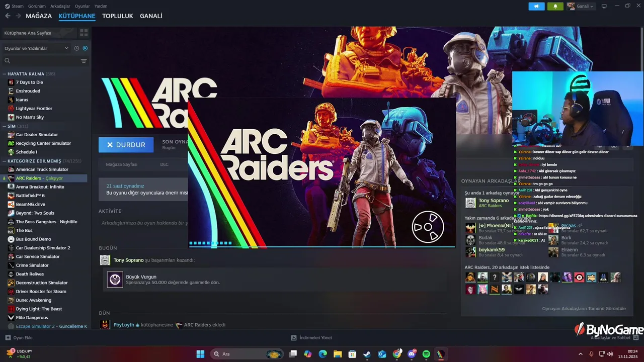
Task: Open Tony Soprano friend entry
Action: (x=487, y=203)
